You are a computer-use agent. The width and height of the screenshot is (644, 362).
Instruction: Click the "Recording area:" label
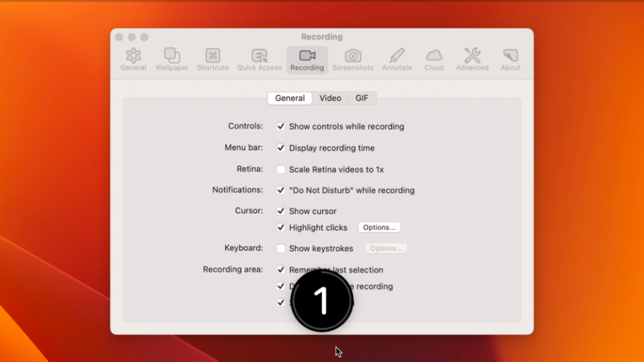click(x=233, y=269)
